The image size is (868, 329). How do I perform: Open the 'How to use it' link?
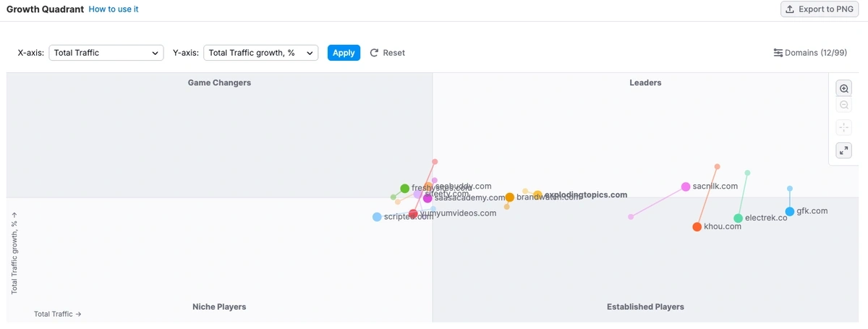coord(114,9)
